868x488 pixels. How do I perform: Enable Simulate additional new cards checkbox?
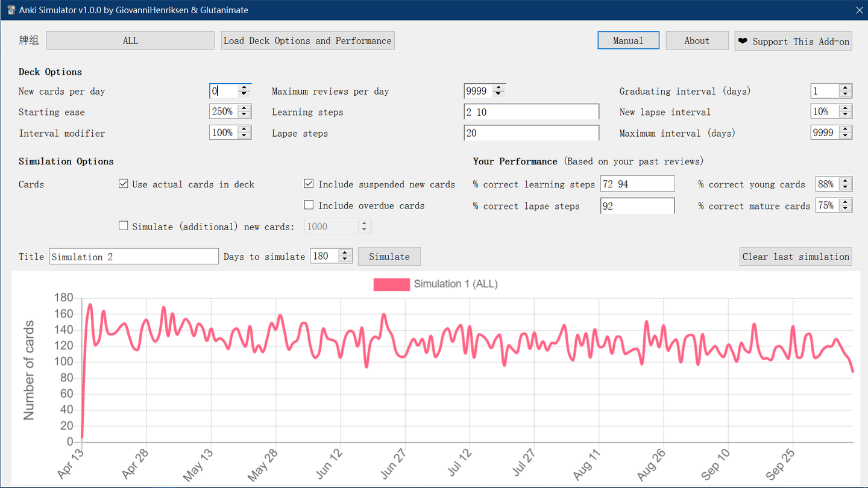point(124,226)
